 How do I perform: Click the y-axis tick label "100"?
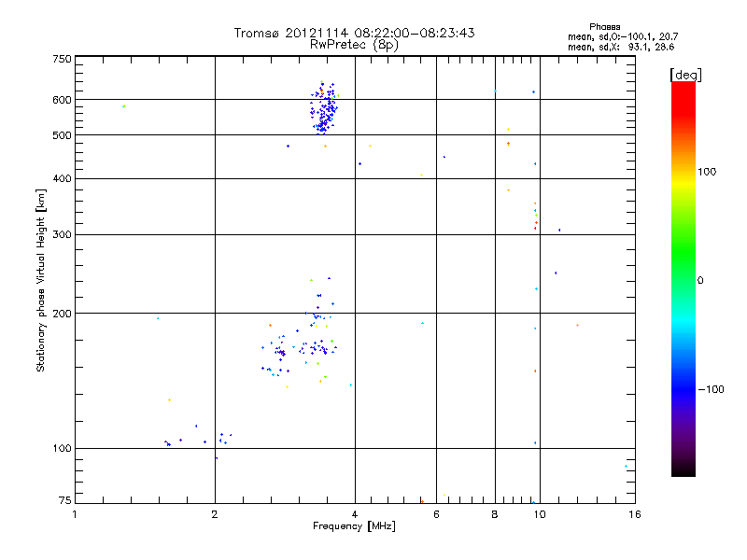point(62,449)
